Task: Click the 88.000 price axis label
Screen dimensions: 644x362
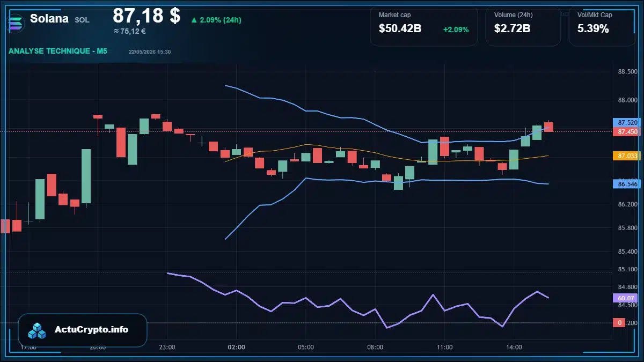Action: tap(627, 100)
